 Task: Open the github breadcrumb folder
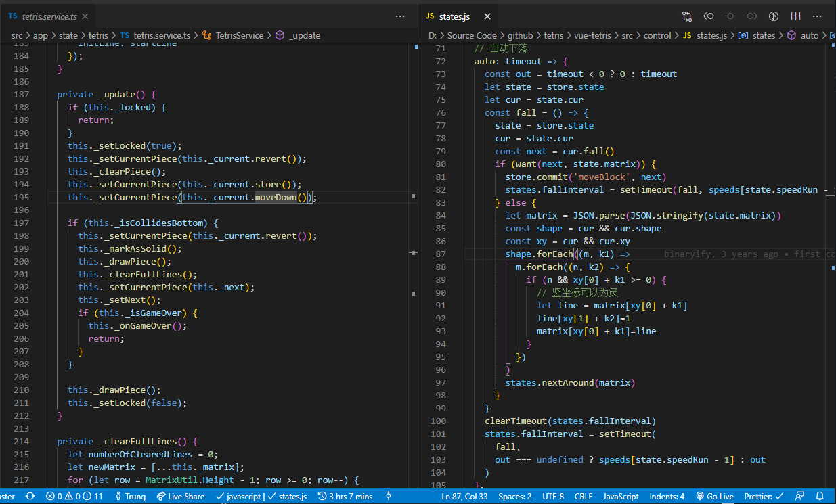pyautogui.click(x=520, y=35)
